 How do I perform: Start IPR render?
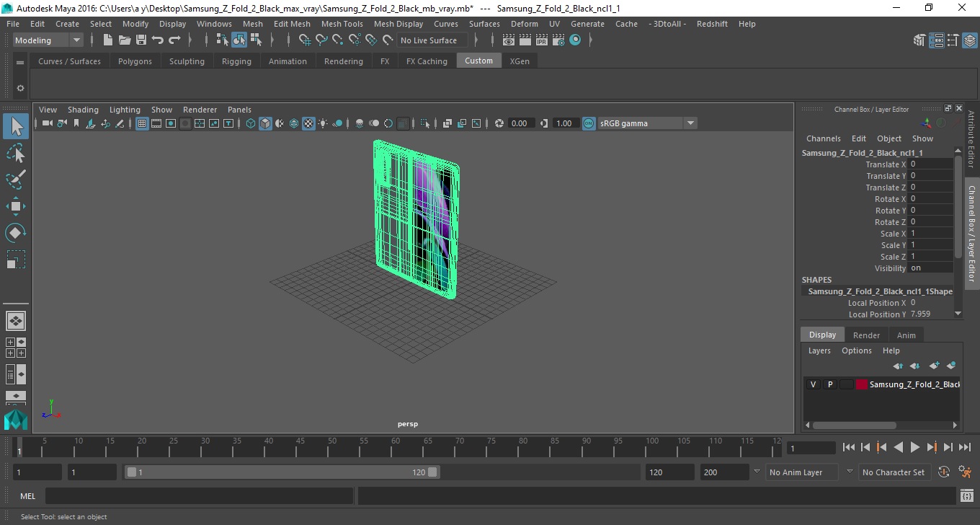[x=542, y=40]
